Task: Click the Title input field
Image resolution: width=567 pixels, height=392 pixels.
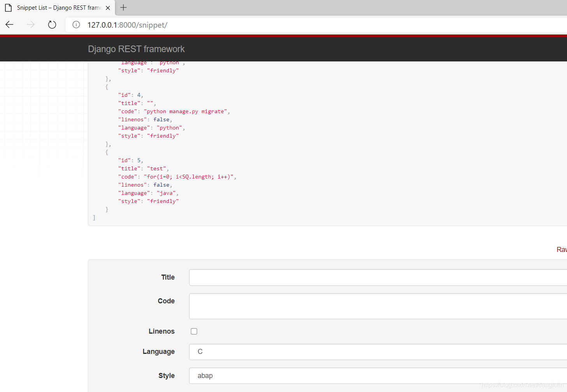Action: point(378,278)
